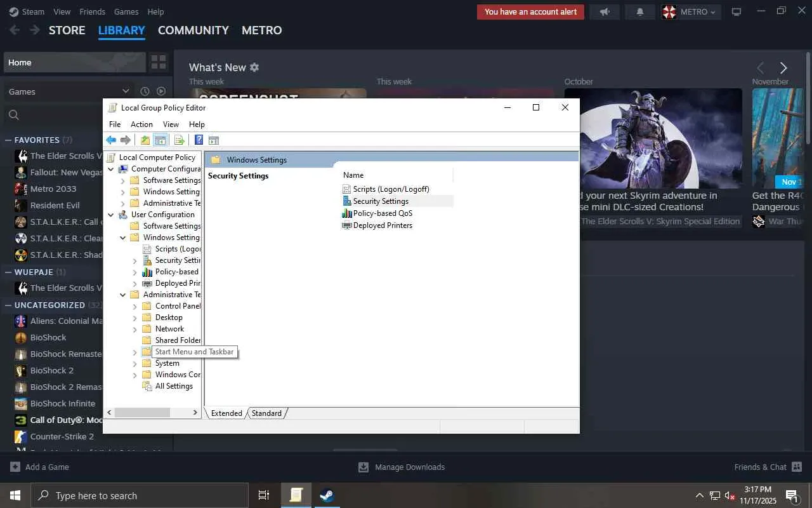Click the Counter-Strike 2 game icon
The height and width of the screenshot is (508, 812).
tap(21, 436)
